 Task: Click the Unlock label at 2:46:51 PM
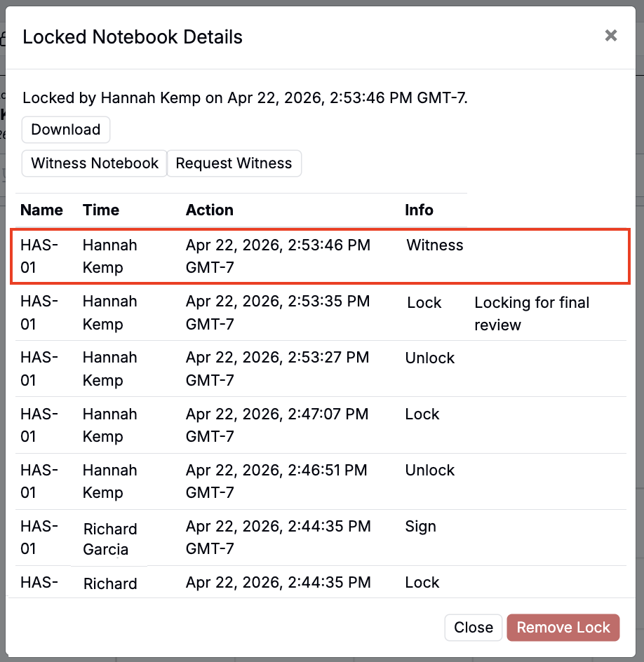coord(430,471)
